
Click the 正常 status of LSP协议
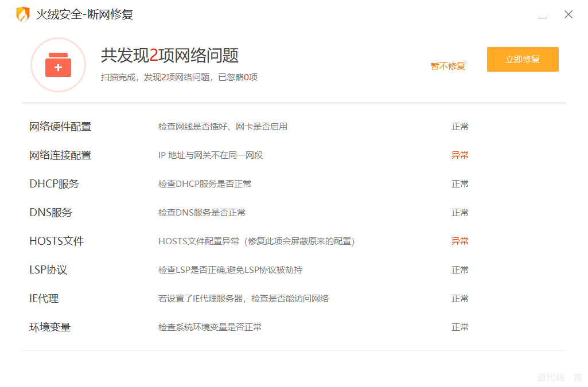[x=460, y=270]
